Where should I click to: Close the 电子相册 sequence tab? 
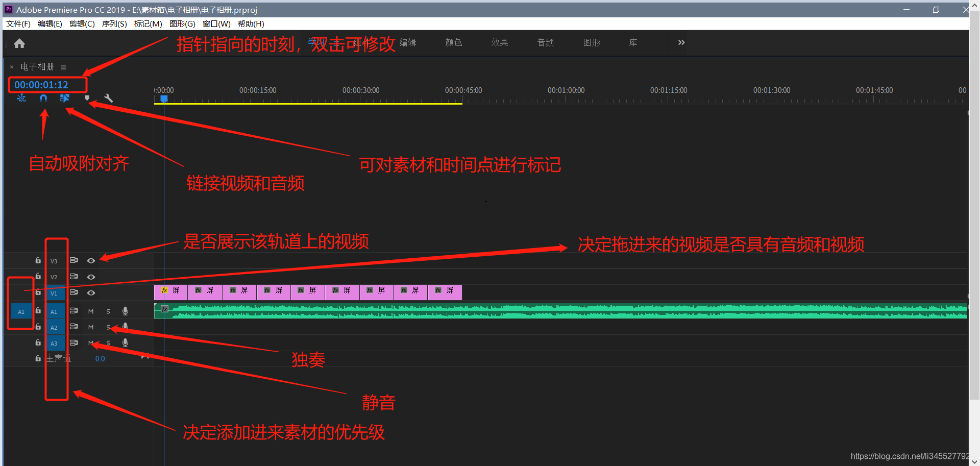[x=12, y=67]
